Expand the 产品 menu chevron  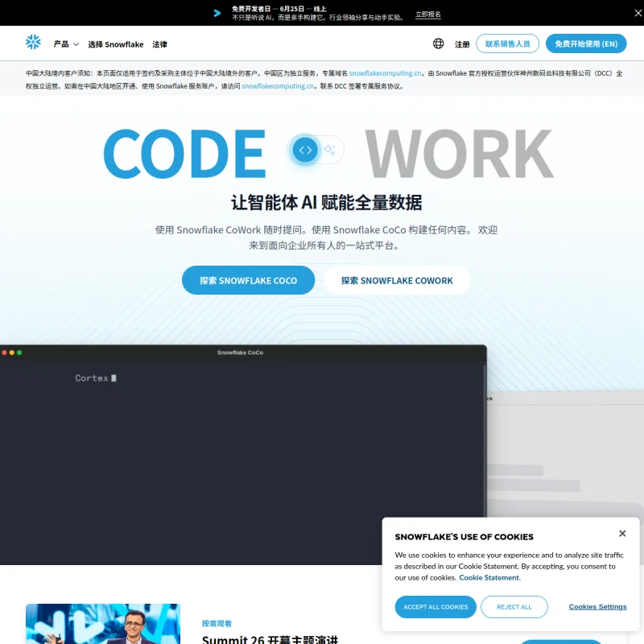[x=76, y=44]
